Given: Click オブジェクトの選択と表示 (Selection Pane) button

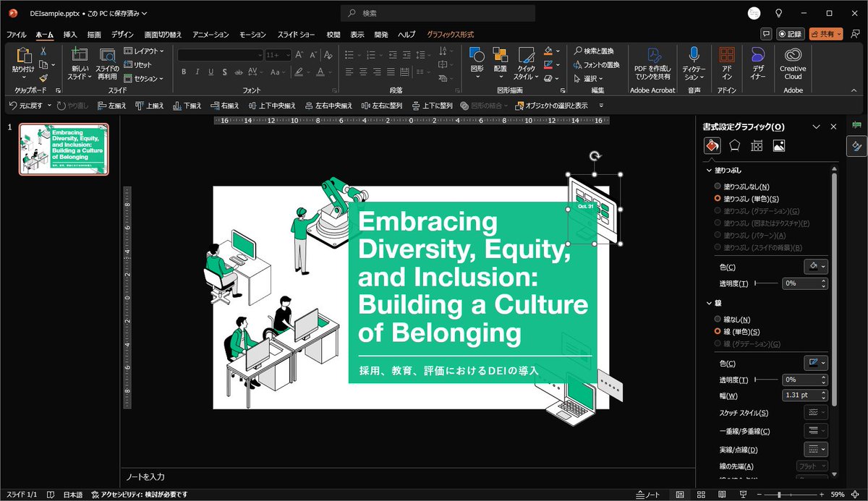Looking at the screenshot, I should pos(551,106).
